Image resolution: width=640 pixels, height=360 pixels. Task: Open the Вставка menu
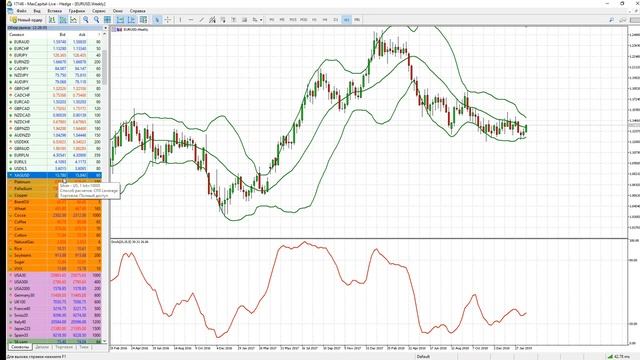(x=54, y=11)
